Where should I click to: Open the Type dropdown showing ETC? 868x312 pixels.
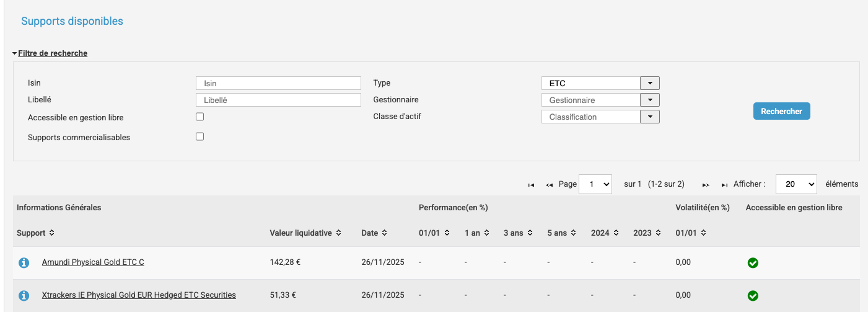pos(649,83)
